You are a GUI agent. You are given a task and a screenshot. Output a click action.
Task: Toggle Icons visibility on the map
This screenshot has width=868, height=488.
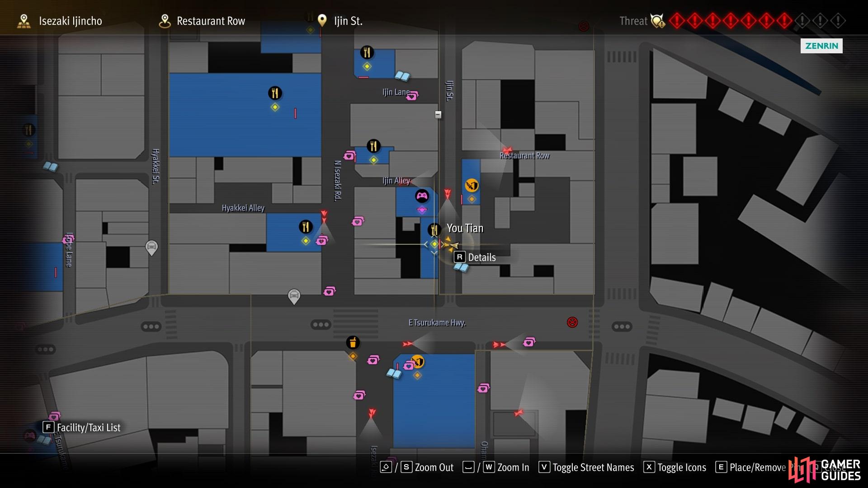click(x=675, y=467)
